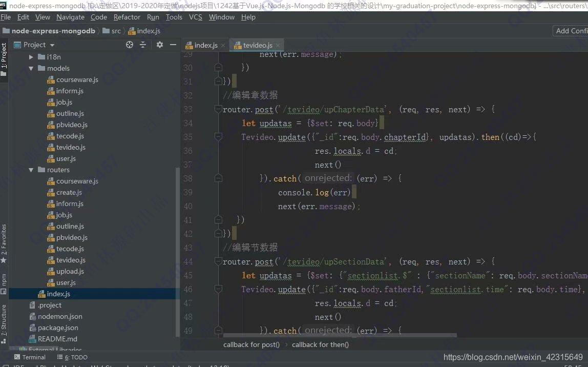Open outline.js under routers
The height and width of the screenshot is (367, 588).
pos(66,226)
